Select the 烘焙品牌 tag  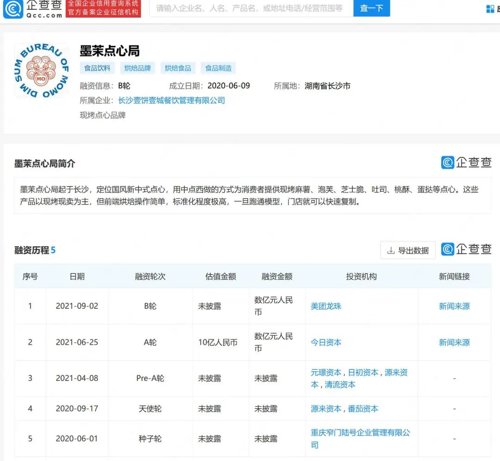point(137,68)
